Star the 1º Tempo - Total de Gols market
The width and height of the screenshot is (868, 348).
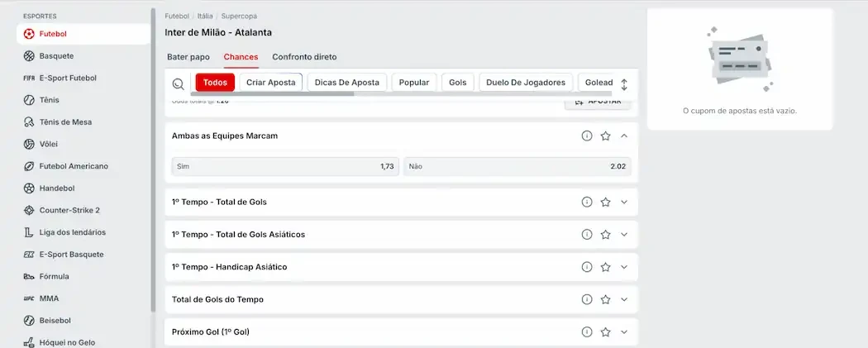click(606, 202)
